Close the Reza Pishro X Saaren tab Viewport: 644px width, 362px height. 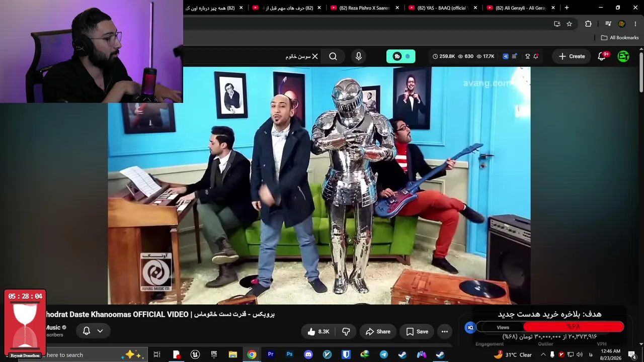pyautogui.click(x=397, y=8)
